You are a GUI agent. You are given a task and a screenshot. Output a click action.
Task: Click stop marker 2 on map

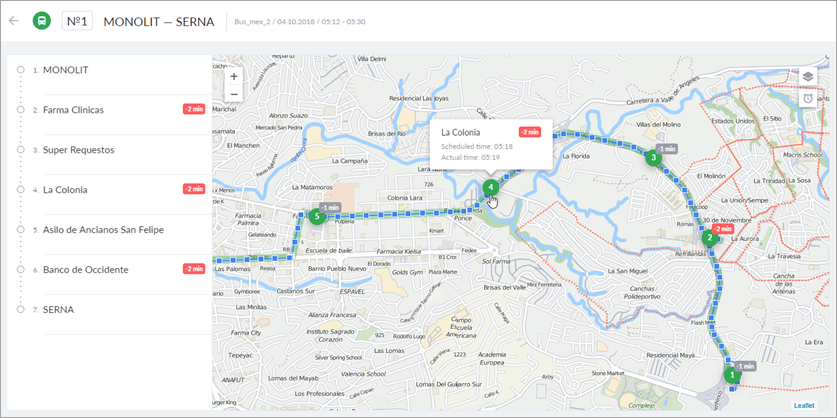[708, 237]
